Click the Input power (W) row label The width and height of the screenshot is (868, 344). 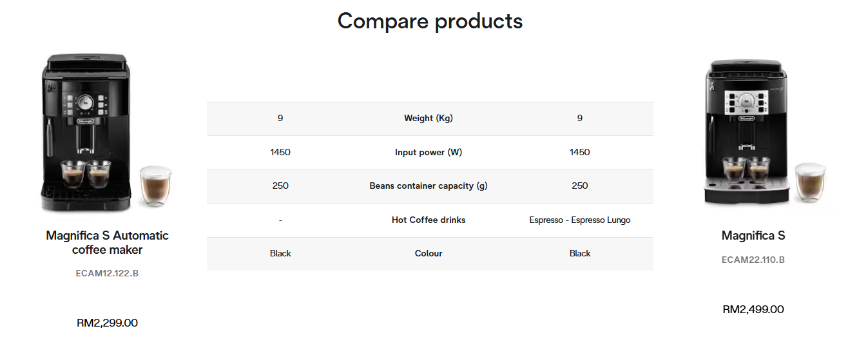click(429, 153)
